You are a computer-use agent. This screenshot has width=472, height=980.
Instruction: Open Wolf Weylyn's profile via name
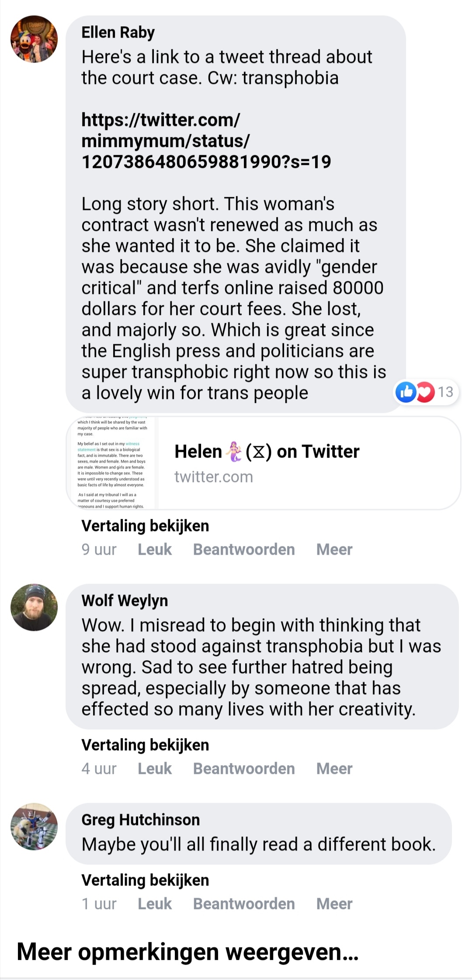[125, 601]
